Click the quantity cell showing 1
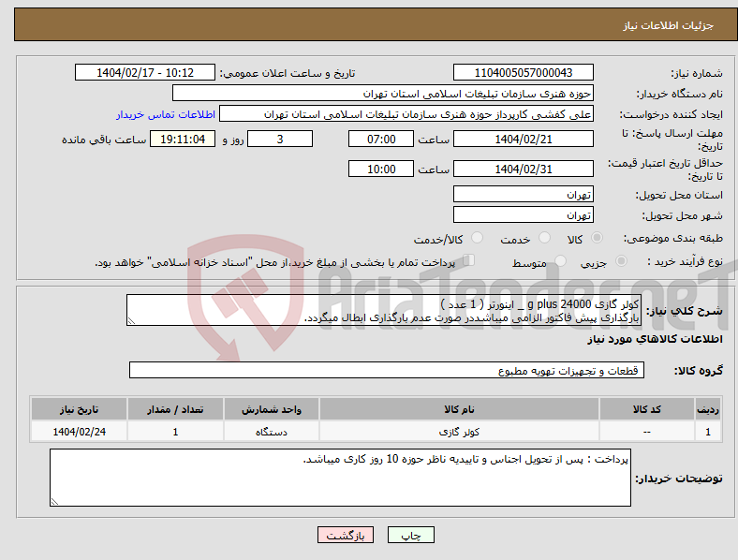Screen dimensions: 738x560 pos(175,432)
